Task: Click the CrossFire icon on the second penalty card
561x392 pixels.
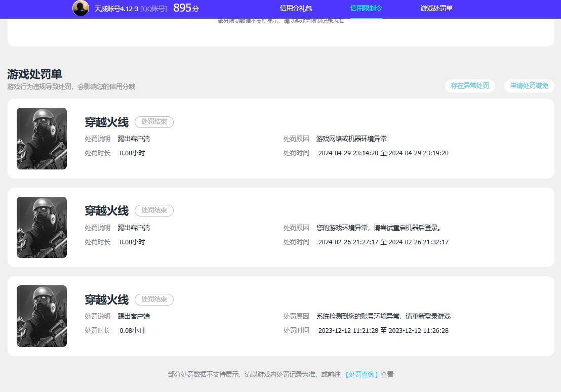Action: tap(42, 227)
